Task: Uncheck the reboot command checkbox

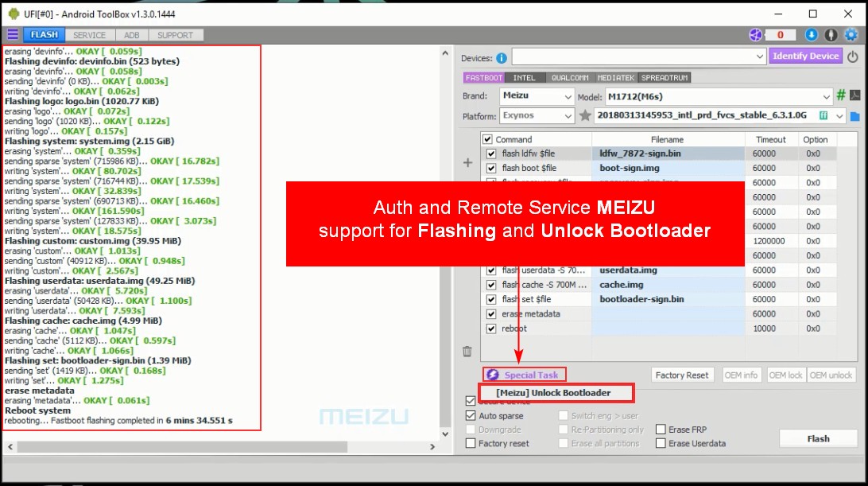Action: (x=491, y=329)
